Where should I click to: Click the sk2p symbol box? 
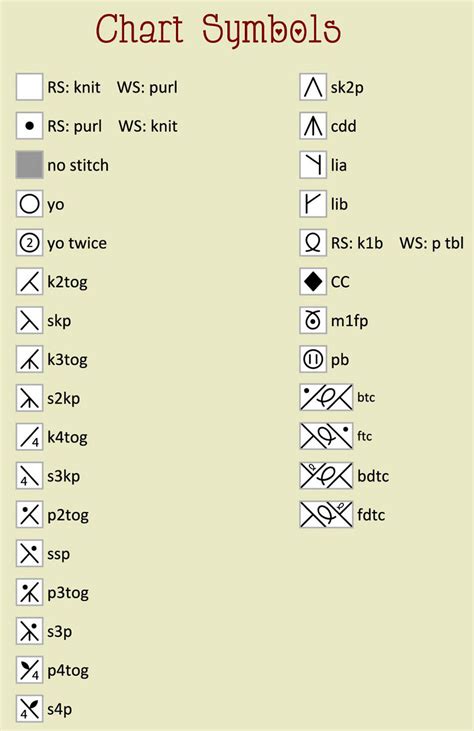pyautogui.click(x=313, y=87)
